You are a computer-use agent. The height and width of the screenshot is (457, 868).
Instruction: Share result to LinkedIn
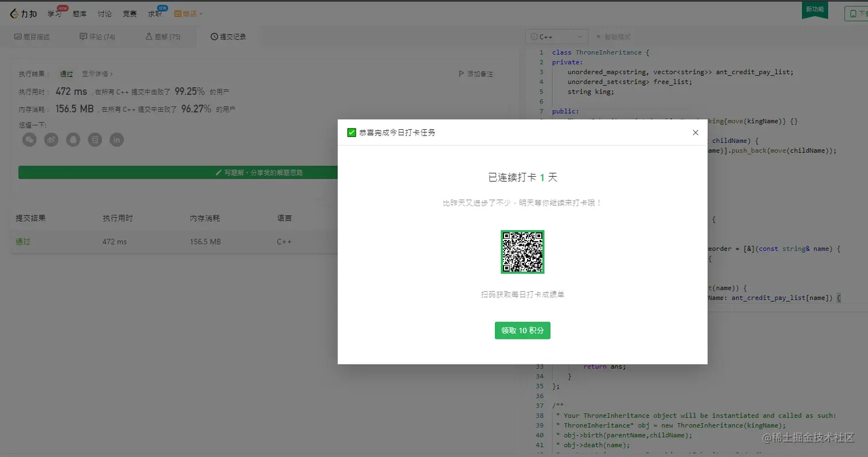117,140
